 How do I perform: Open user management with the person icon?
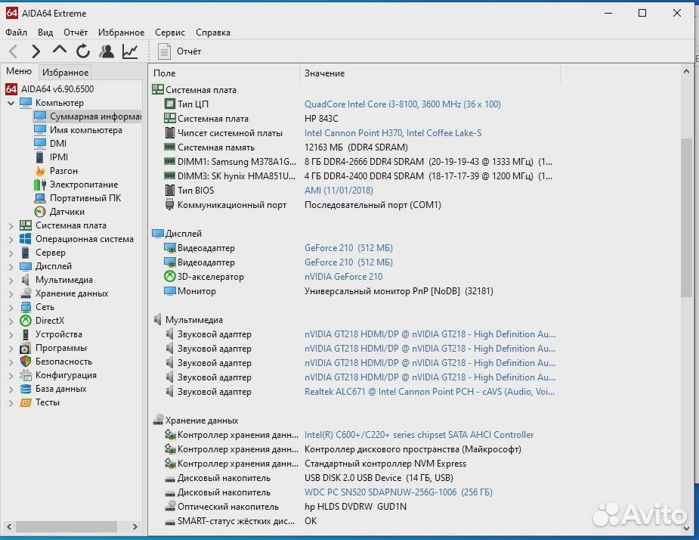point(107,52)
